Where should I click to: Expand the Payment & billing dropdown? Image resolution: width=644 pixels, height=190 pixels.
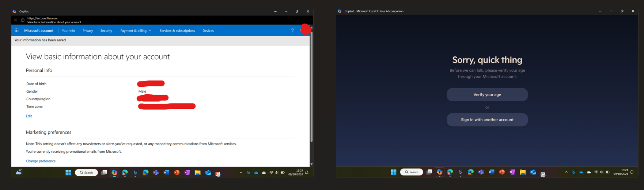[136, 31]
